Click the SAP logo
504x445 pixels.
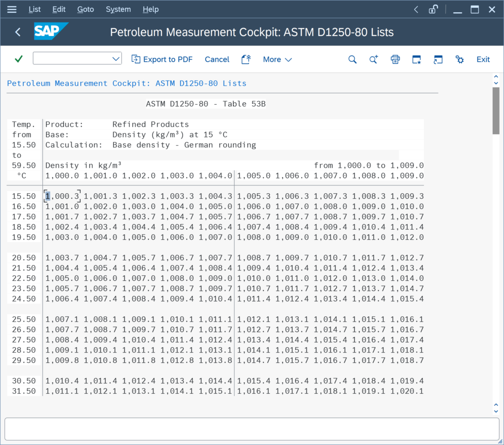coord(51,31)
